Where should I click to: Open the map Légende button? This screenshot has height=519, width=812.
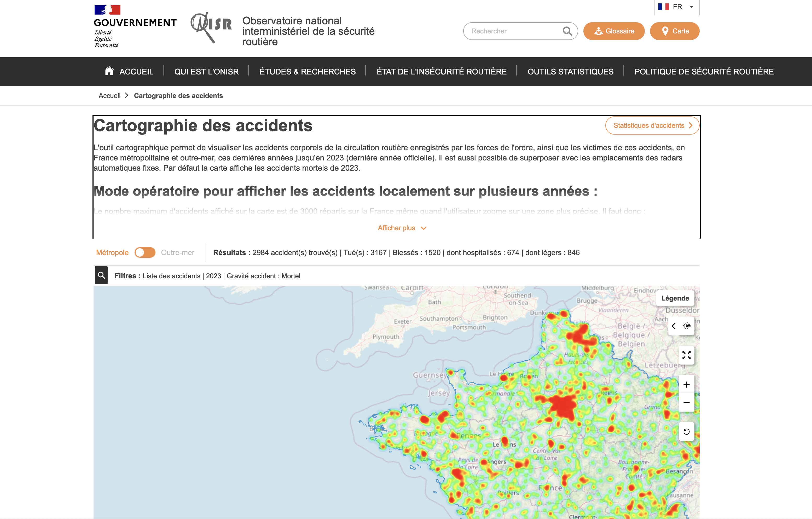click(x=675, y=298)
